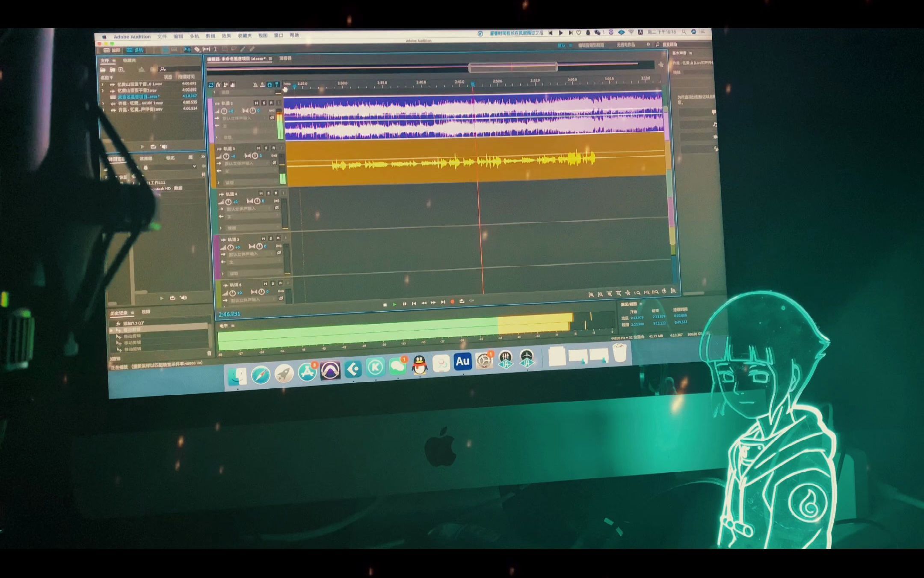
Task: Click the Pause button in the transport
Action: click(x=405, y=304)
